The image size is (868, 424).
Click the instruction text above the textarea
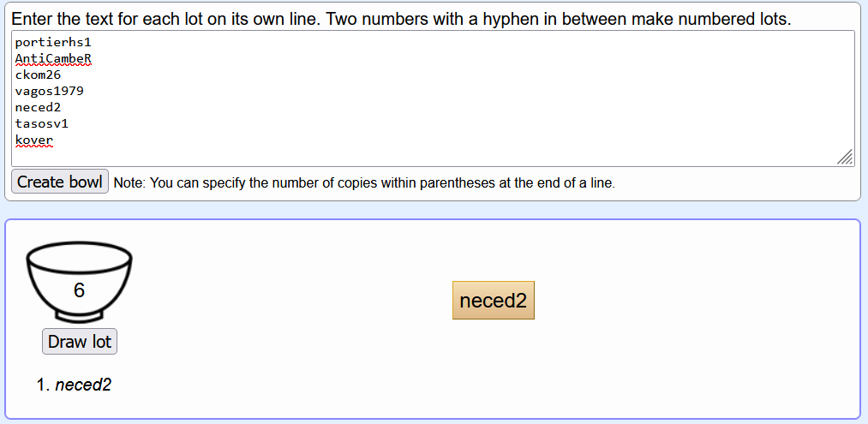[x=401, y=20]
